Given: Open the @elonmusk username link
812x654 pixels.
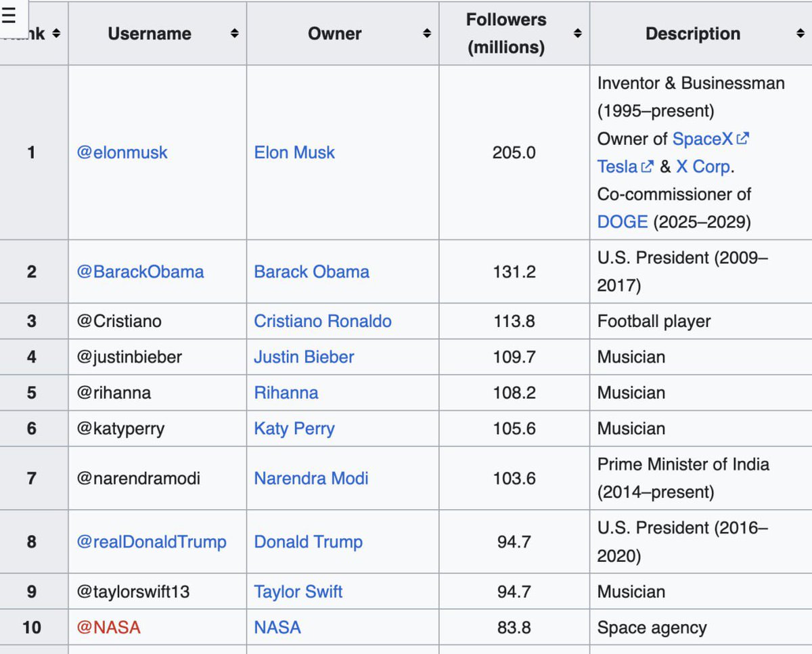Looking at the screenshot, I should coord(122,152).
